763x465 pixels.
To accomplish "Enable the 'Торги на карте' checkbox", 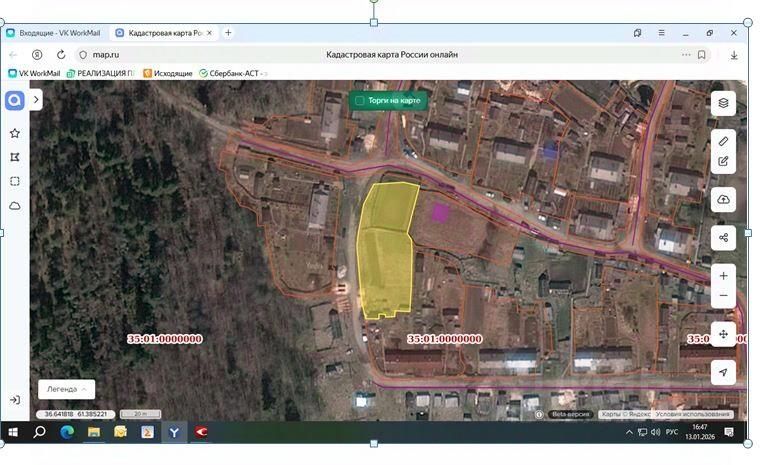I will pos(360,101).
